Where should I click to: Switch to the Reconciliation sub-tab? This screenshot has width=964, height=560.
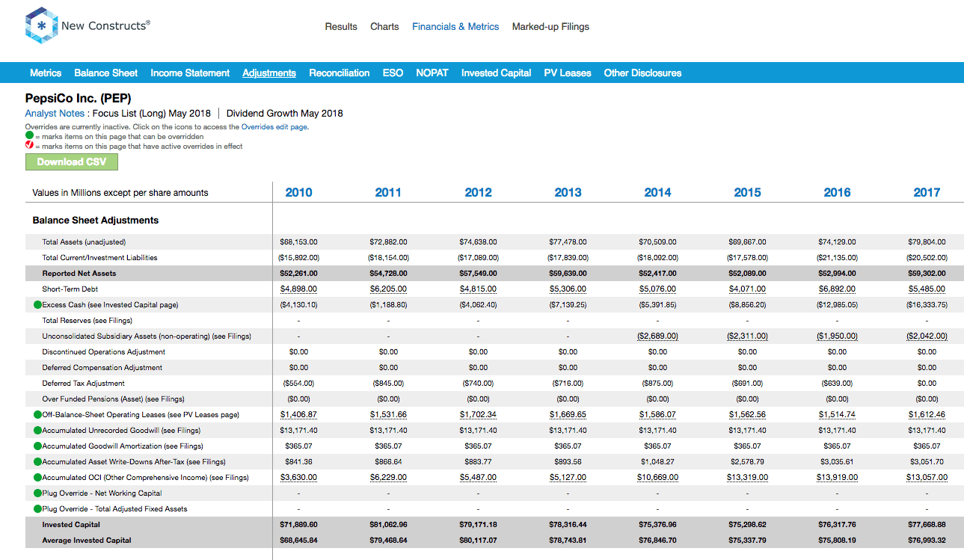click(x=340, y=73)
